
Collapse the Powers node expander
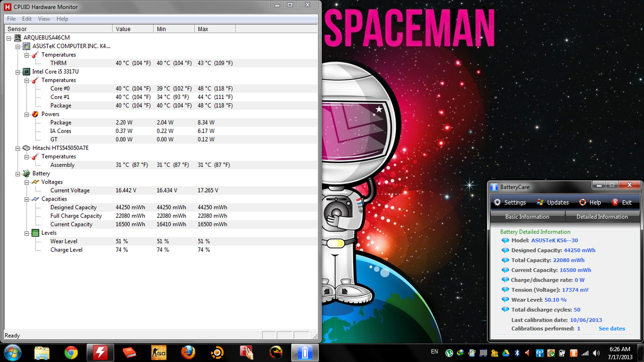27,114
